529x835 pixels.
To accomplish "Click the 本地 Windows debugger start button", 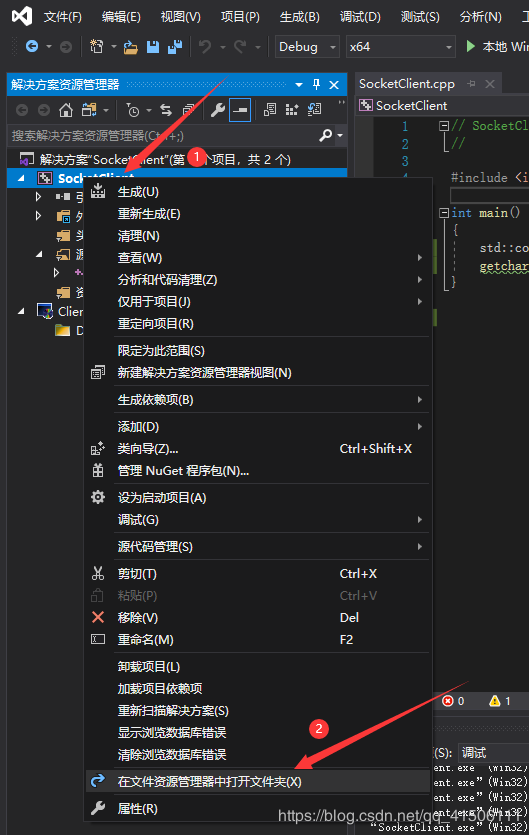I will [x=497, y=47].
